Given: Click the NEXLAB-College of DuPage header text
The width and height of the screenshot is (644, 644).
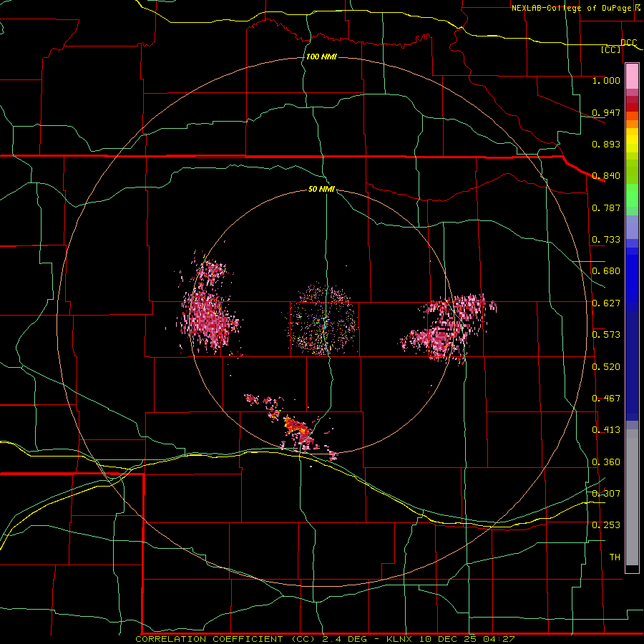Looking at the screenshot, I should pos(572,8).
